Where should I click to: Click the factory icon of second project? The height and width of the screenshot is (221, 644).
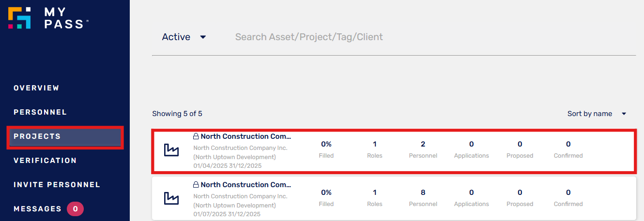click(171, 198)
